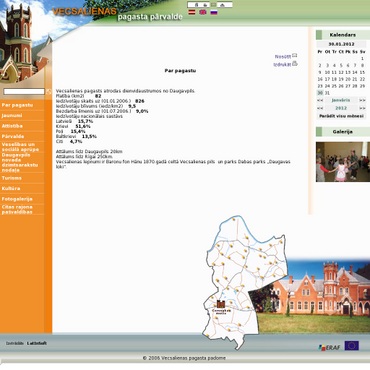Select day 23 in the calendar

click(x=320, y=86)
